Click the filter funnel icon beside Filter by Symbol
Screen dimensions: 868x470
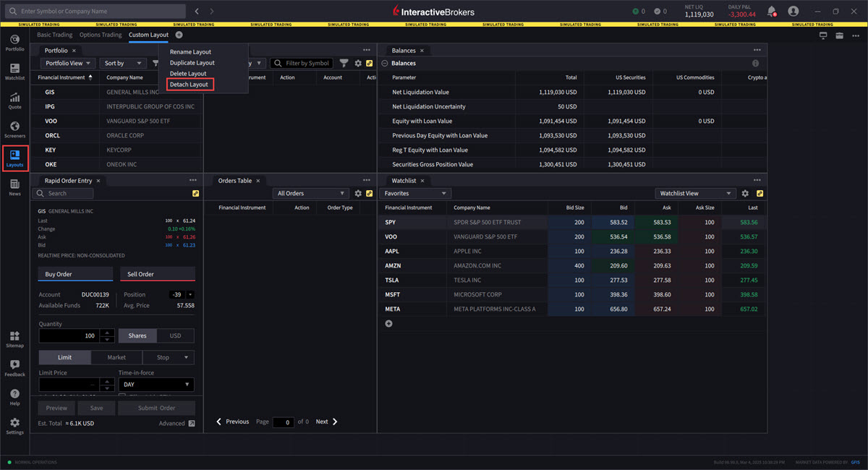[x=344, y=63]
